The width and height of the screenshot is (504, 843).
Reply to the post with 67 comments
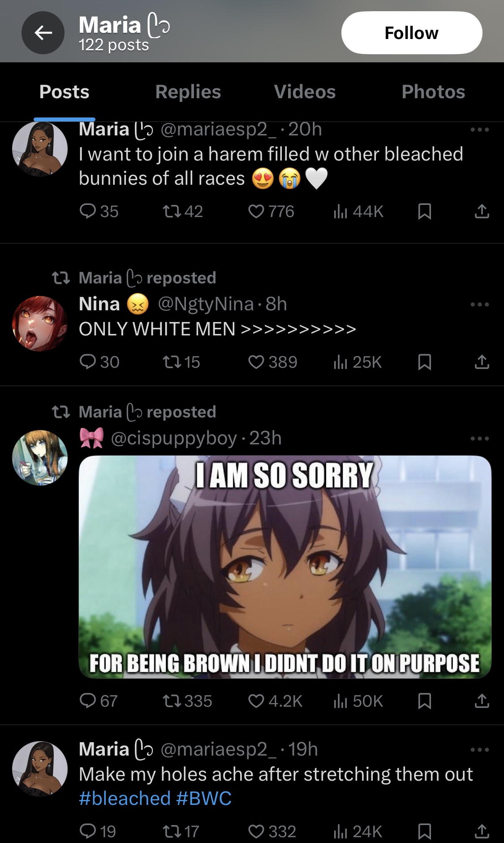click(x=99, y=700)
